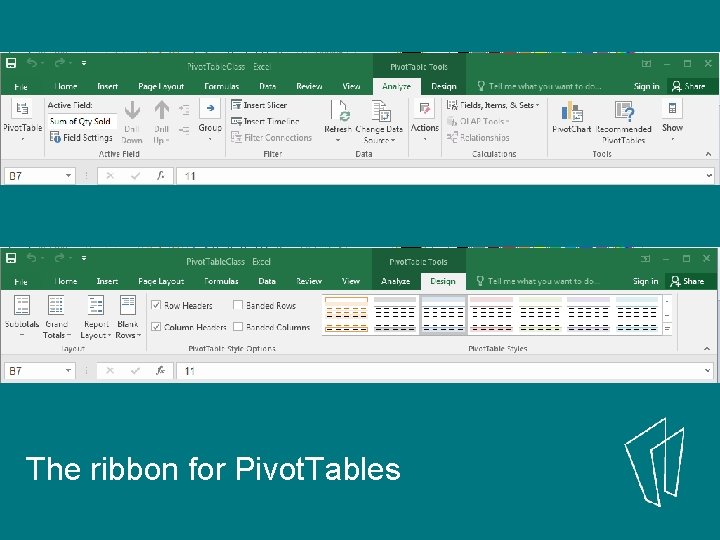Open Name Box dropdown in lower window
720x540 pixels.
(x=68, y=371)
